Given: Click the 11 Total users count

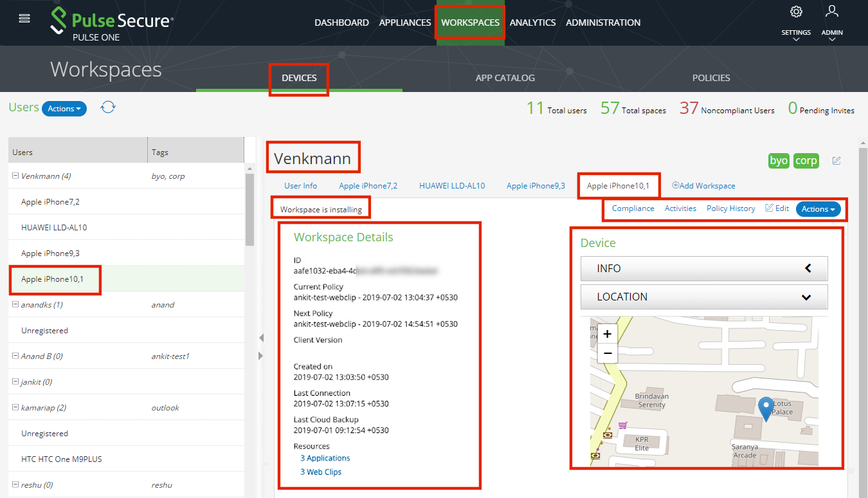Looking at the screenshot, I should point(556,108).
